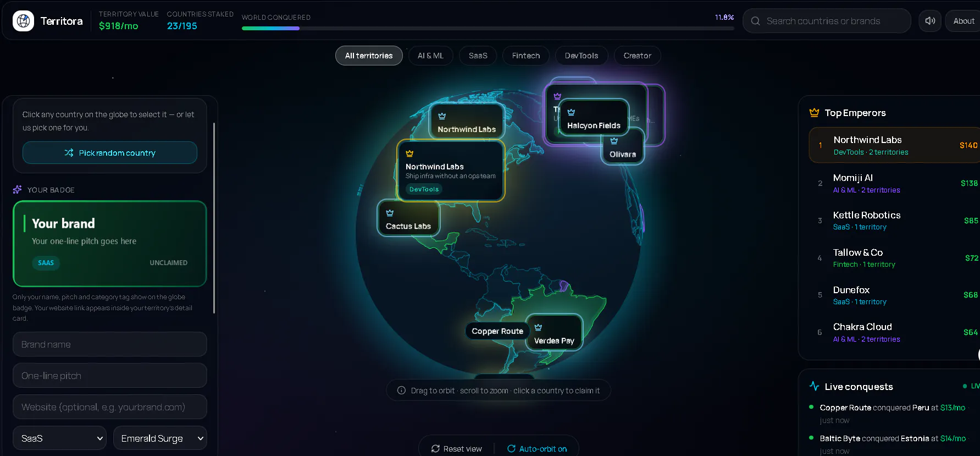Click the pulse icon beside Live conquests
980x456 pixels.
814,386
